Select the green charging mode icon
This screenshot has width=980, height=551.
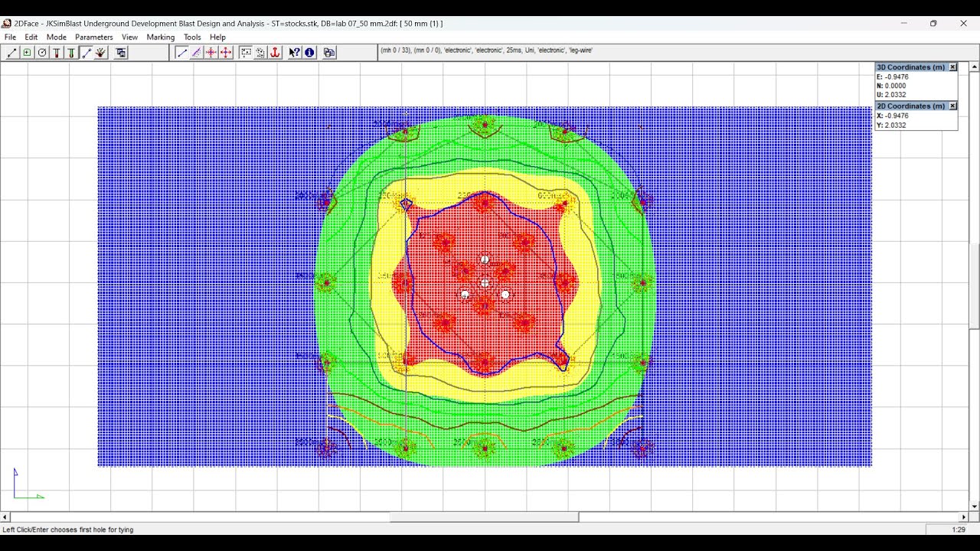point(71,53)
